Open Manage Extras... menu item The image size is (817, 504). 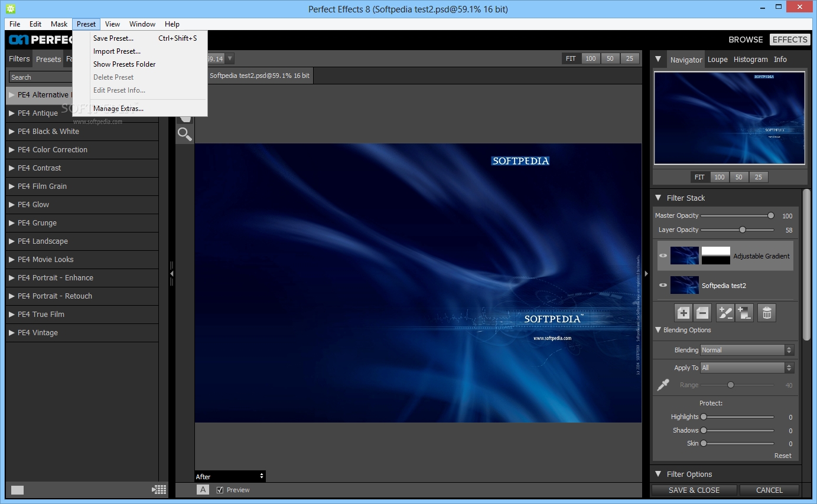tap(139, 109)
